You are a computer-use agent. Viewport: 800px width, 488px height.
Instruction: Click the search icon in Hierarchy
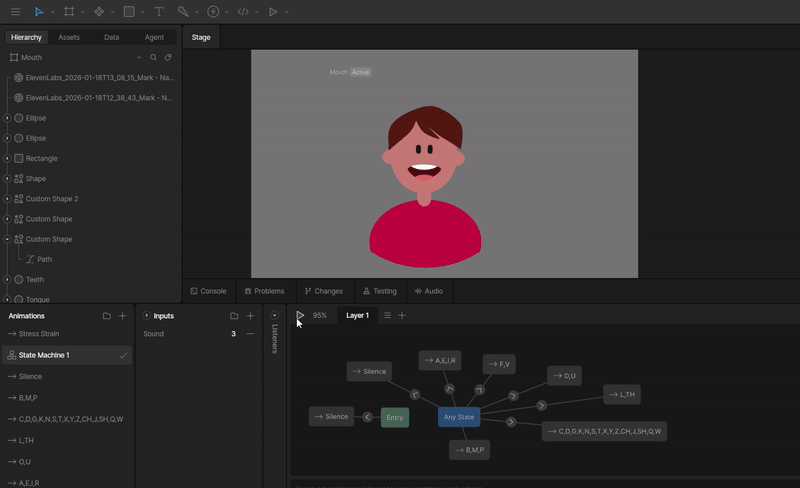click(153, 58)
